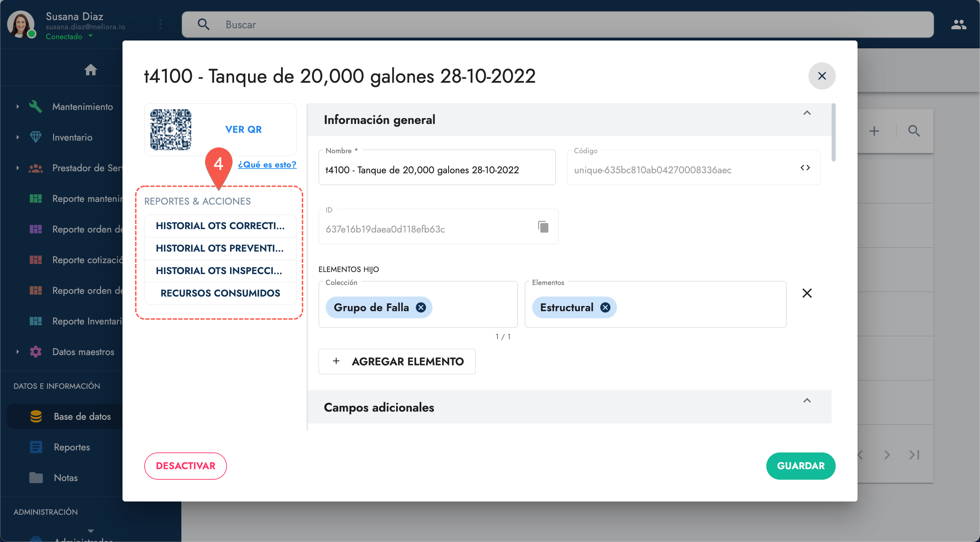
Task: Expand the Datos maestros tree arrow
Action: (17, 352)
